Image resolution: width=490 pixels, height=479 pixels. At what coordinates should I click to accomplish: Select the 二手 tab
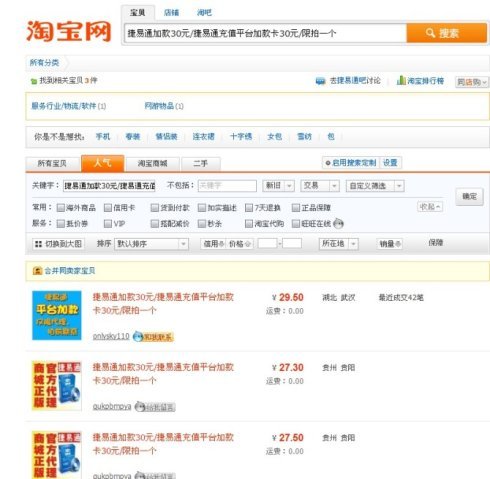(x=201, y=164)
